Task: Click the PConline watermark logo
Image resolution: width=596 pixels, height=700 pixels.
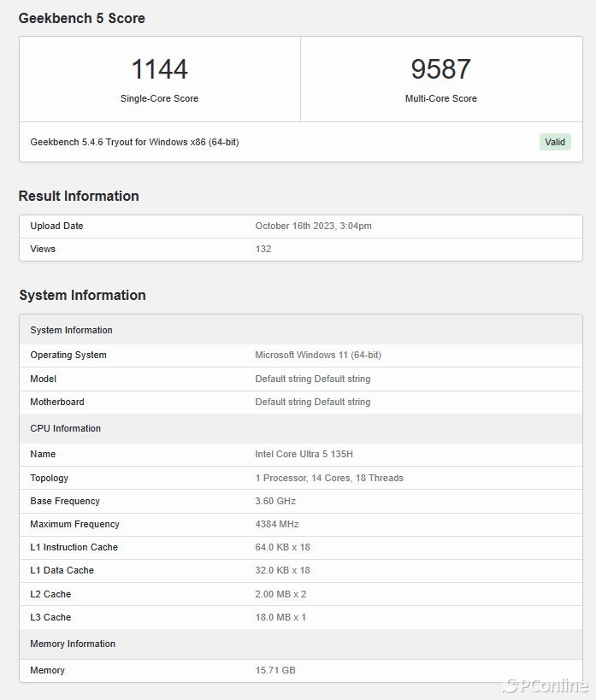Action: tap(546, 685)
